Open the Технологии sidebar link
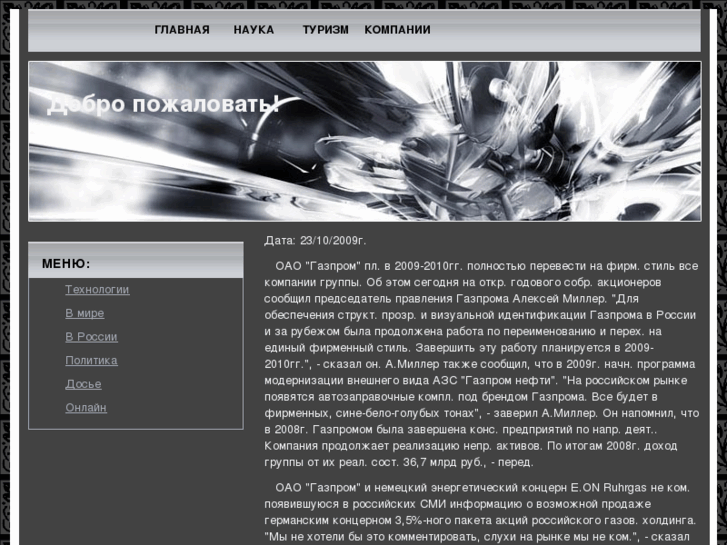This screenshot has height=545, width=727. [97, 289]
